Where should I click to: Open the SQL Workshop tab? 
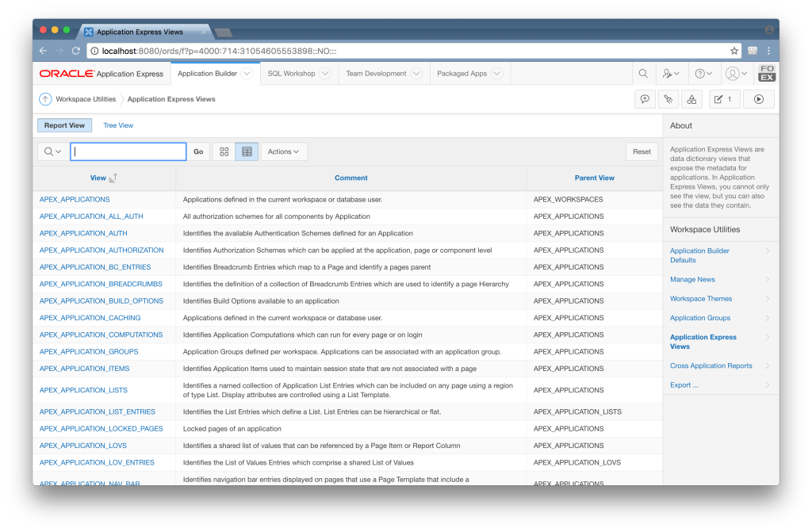click(x=291, y=74)
